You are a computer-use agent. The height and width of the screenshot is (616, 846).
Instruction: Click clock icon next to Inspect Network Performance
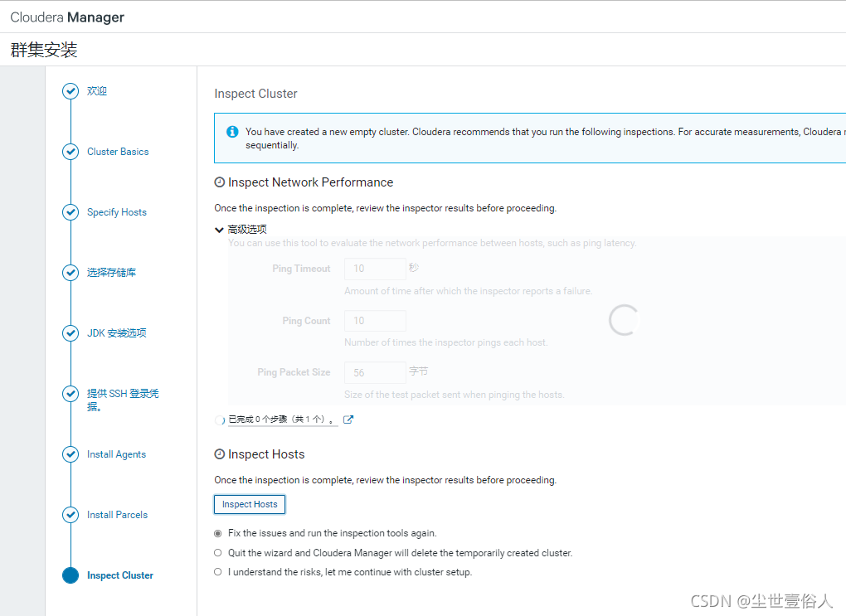tap(220, 182)
